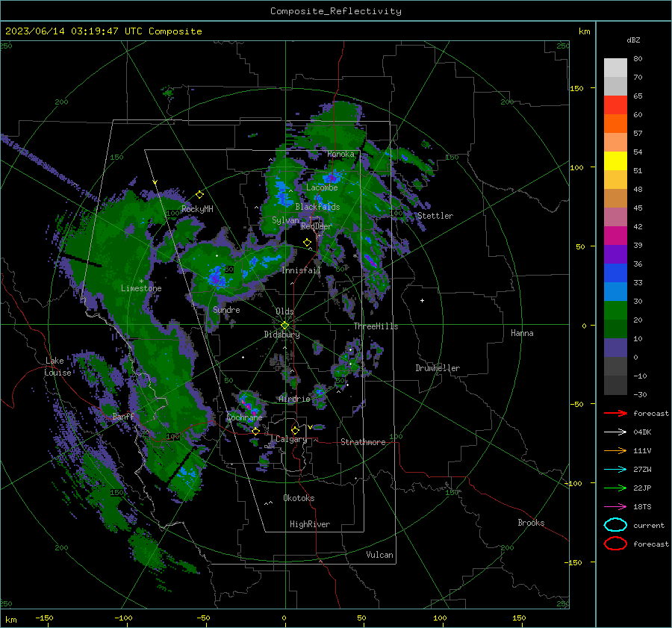Image resolution: width=672 pixels, height=628 pixels.
Task: Click the Stettler city label
Action: [x=435, y=216]
